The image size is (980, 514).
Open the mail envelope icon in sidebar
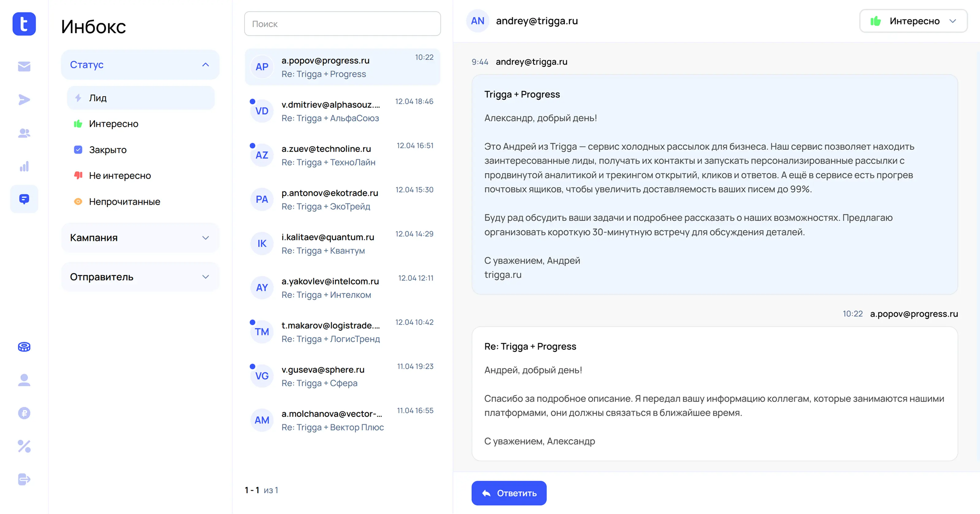[24, 66]
